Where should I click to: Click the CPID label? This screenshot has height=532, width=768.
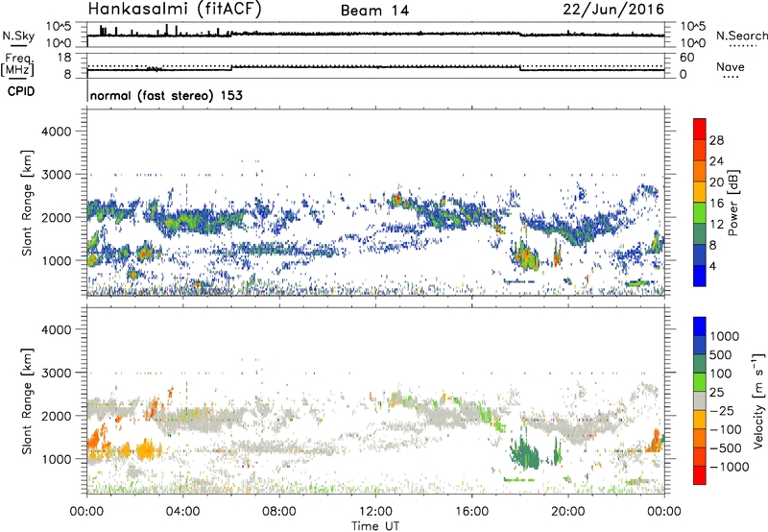point(21,91)
